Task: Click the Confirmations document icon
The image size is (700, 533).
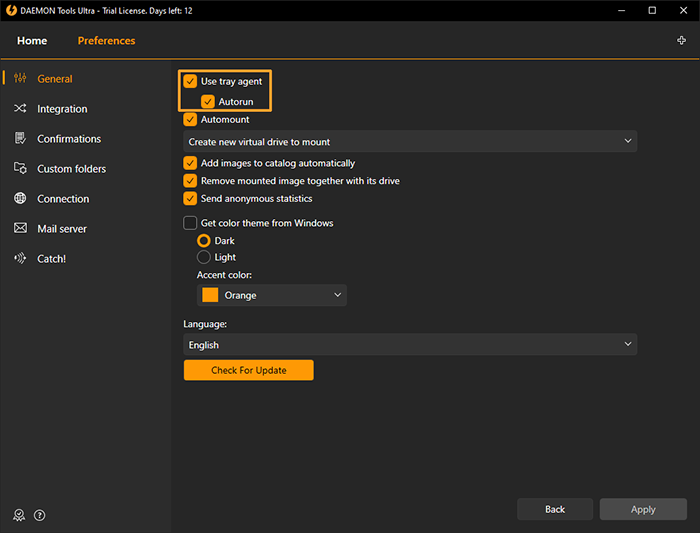Action: click(20, 138)
